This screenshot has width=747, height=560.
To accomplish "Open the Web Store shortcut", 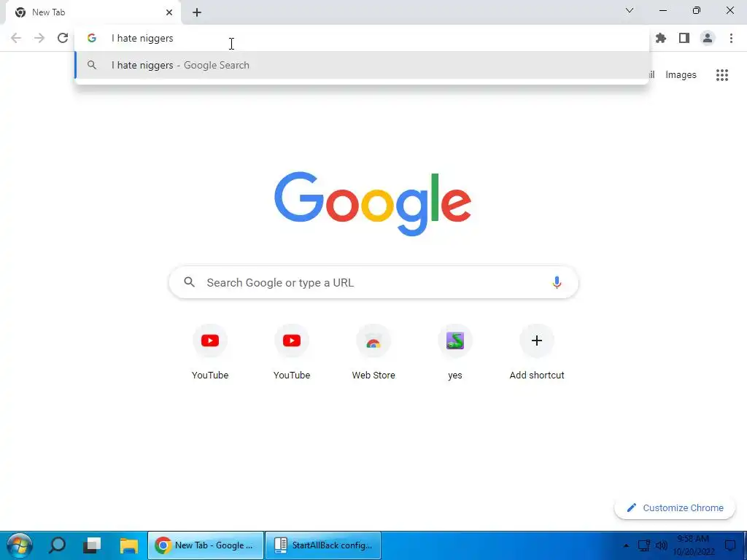I will point(373,352).
